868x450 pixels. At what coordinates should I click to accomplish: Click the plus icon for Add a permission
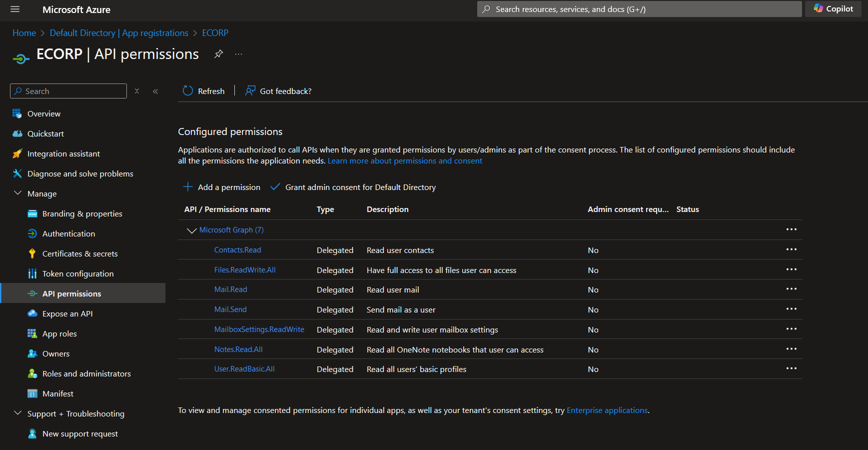(188, 187)
